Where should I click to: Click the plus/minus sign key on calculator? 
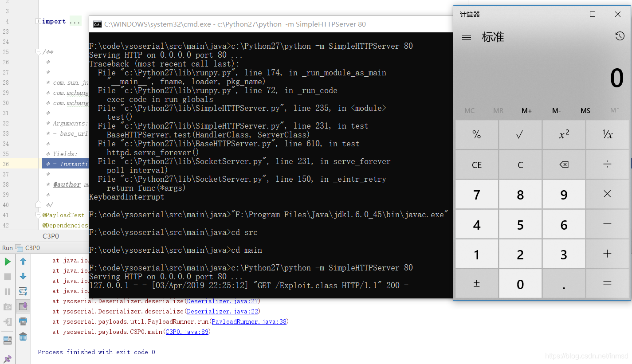coord(477,284)
